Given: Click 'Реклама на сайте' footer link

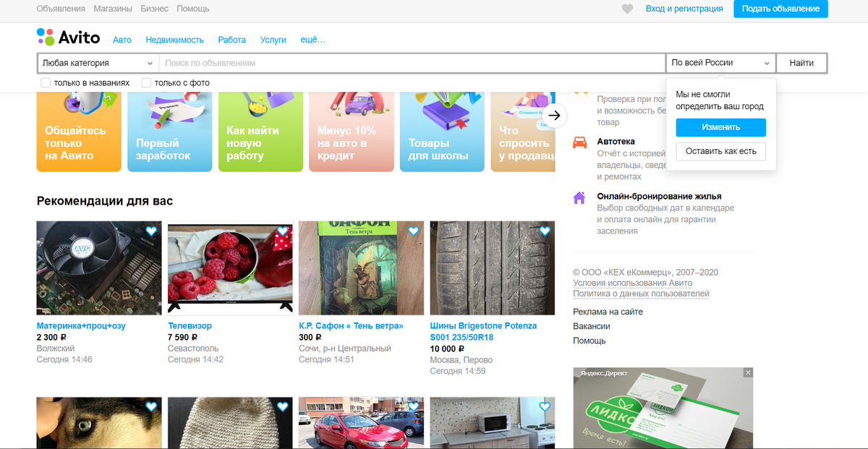Looking at the screenshot, I should (x=608, y=312).
